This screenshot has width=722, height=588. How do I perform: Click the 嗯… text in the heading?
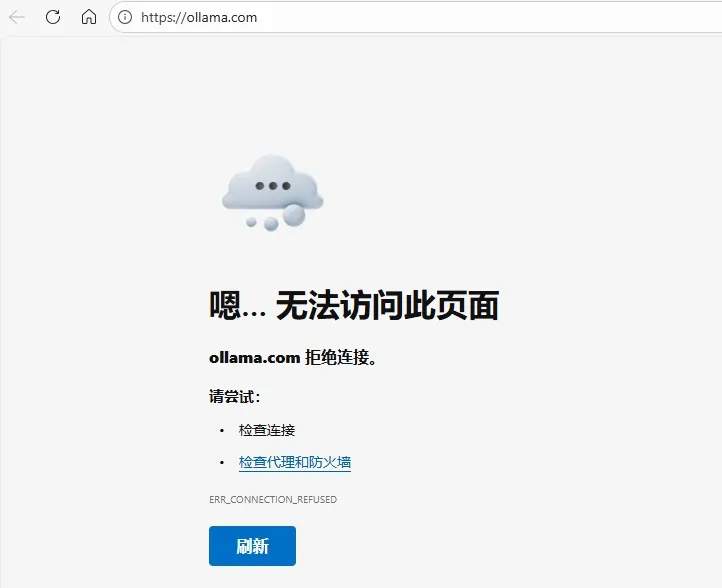[238, 305]
